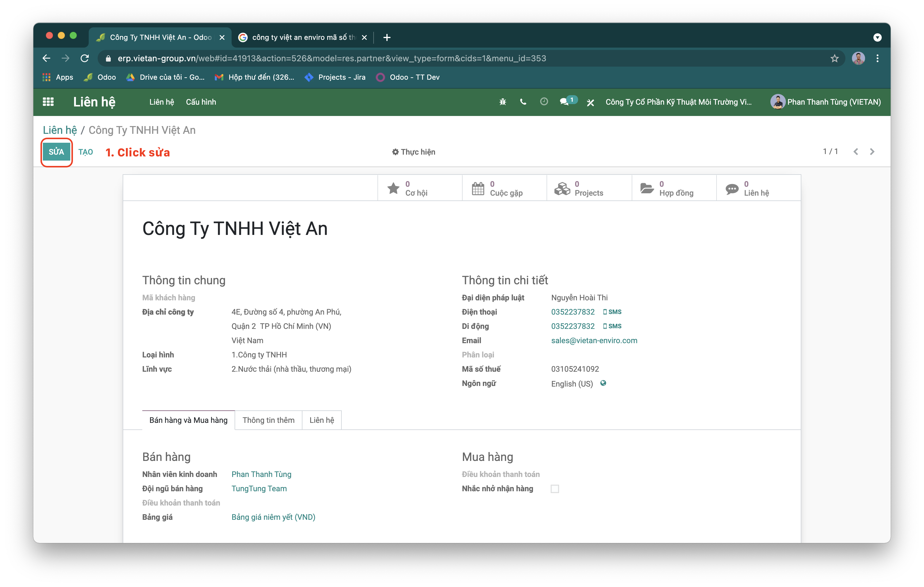Image resolution: width=924 pixels, height=587 pixels.
Task: Click the developer tools wrench icon
Action: [591, 102]
